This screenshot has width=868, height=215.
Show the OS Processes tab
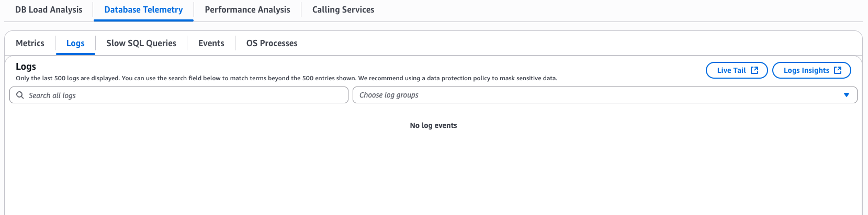point(272,44)
